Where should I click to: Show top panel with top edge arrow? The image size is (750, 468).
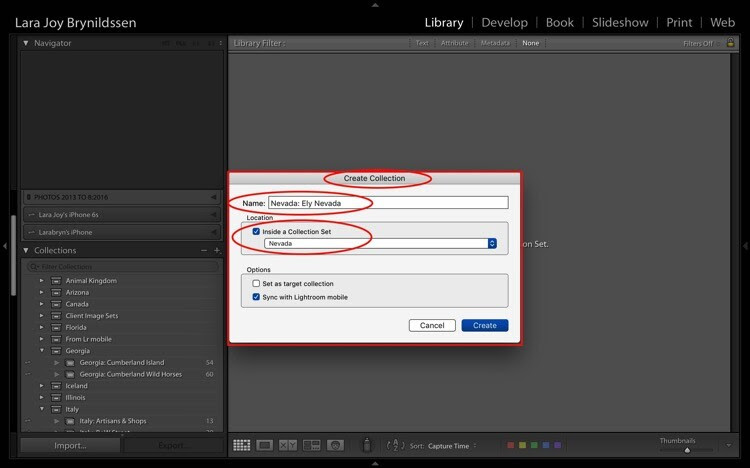(375, 5)
